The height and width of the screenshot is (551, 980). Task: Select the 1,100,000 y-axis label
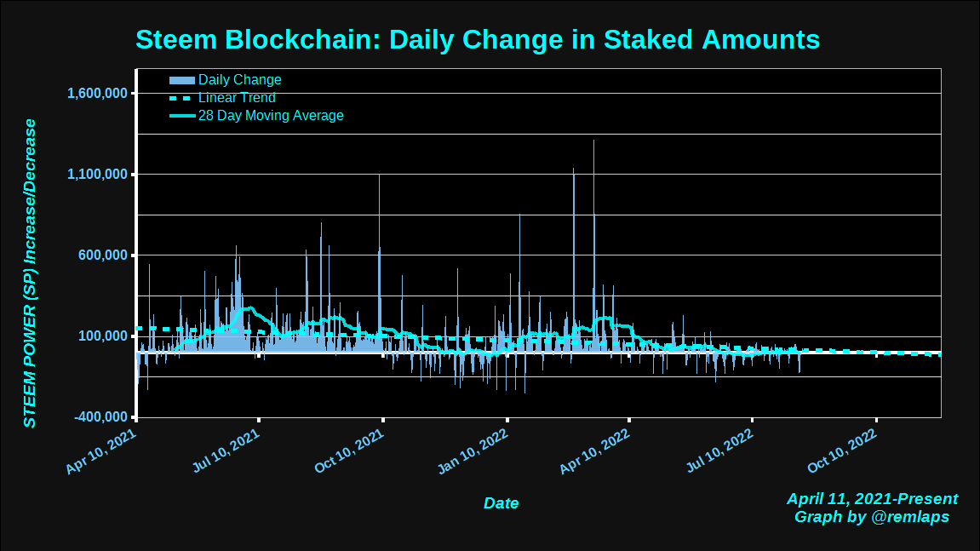[x=97, y=174]
